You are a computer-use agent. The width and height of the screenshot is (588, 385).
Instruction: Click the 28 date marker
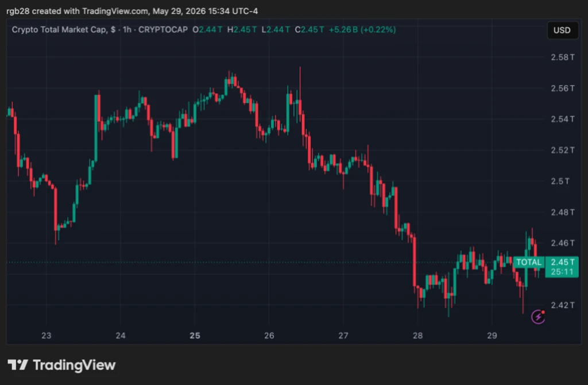[417, 336]
